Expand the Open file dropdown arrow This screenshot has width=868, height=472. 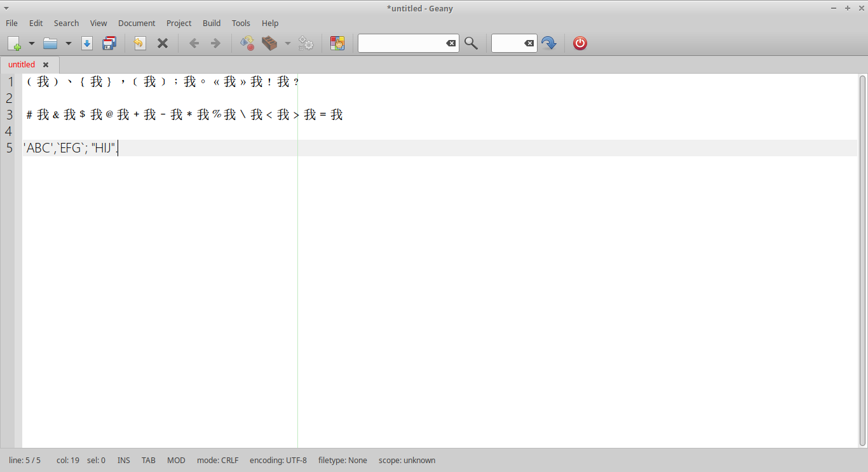pos(68,43)
